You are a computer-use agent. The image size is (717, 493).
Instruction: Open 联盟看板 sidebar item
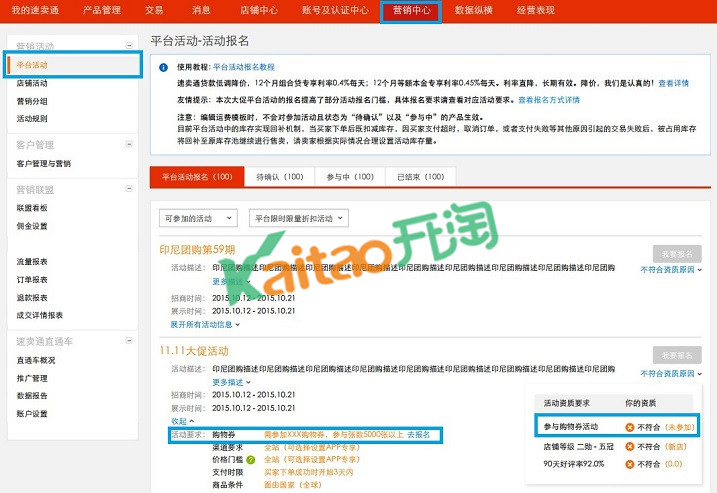coord(32,208)
